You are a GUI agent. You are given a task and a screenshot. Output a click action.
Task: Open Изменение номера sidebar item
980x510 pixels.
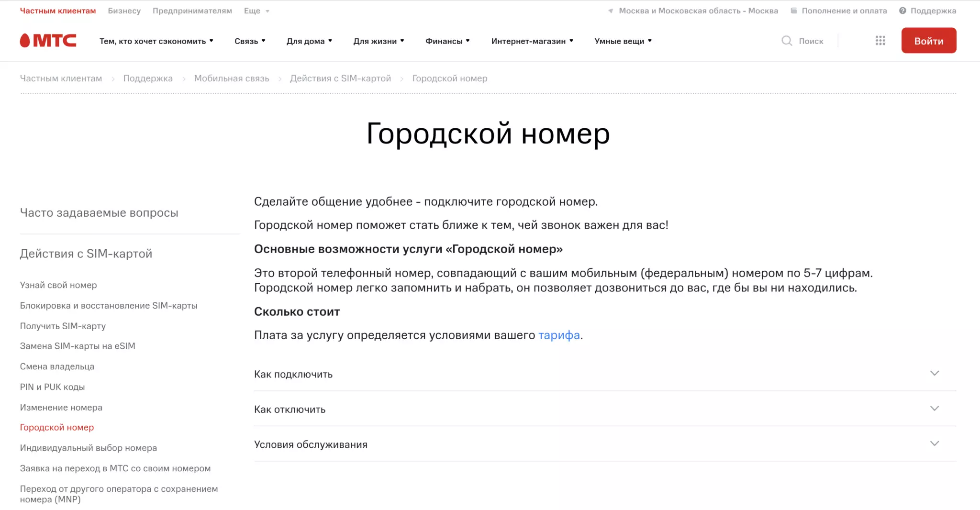61,408
